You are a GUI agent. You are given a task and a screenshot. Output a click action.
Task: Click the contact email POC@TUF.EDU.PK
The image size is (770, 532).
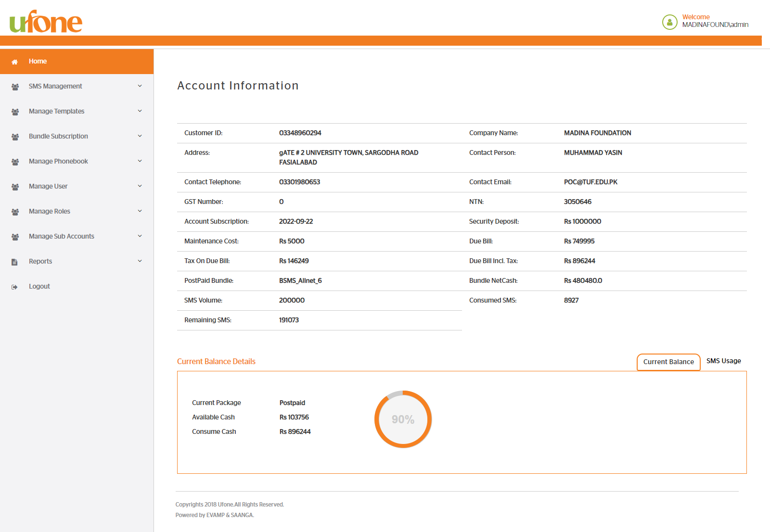point(590,182)
